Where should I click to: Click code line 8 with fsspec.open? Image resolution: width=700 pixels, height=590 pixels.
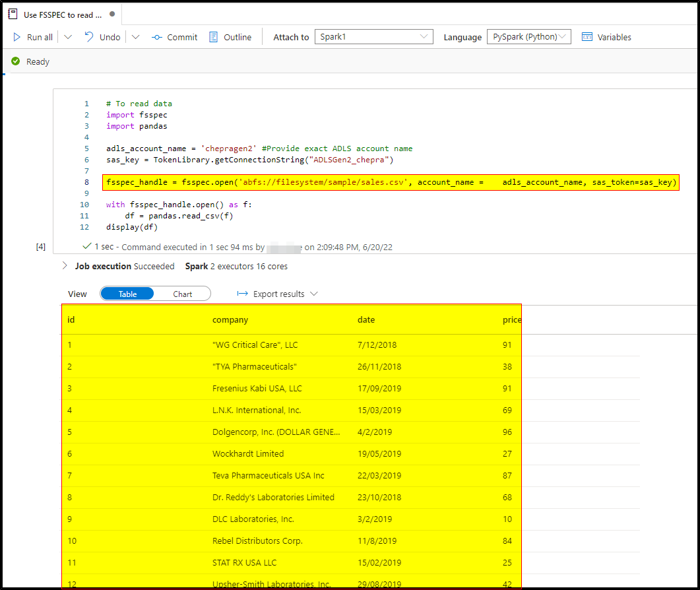[391, 182]
